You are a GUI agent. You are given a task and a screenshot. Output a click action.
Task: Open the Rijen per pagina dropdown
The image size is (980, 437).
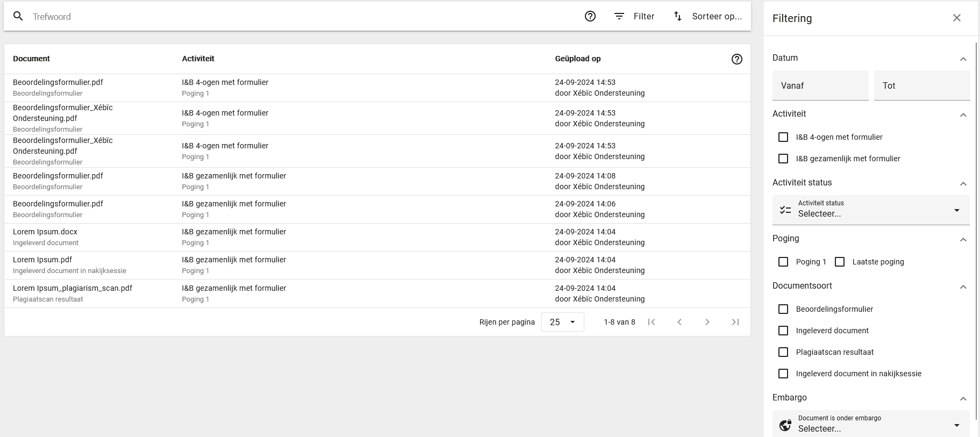pos(562,322)
